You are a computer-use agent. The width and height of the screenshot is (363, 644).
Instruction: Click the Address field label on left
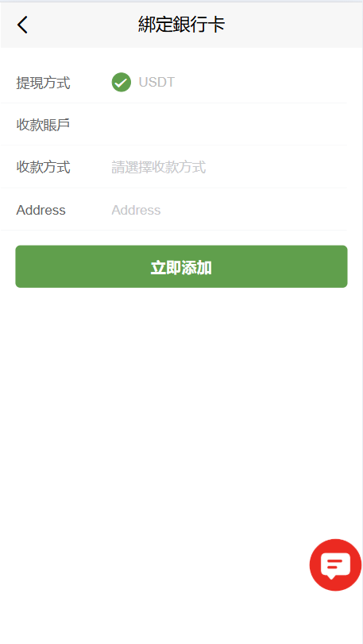[x=41, y=210]
